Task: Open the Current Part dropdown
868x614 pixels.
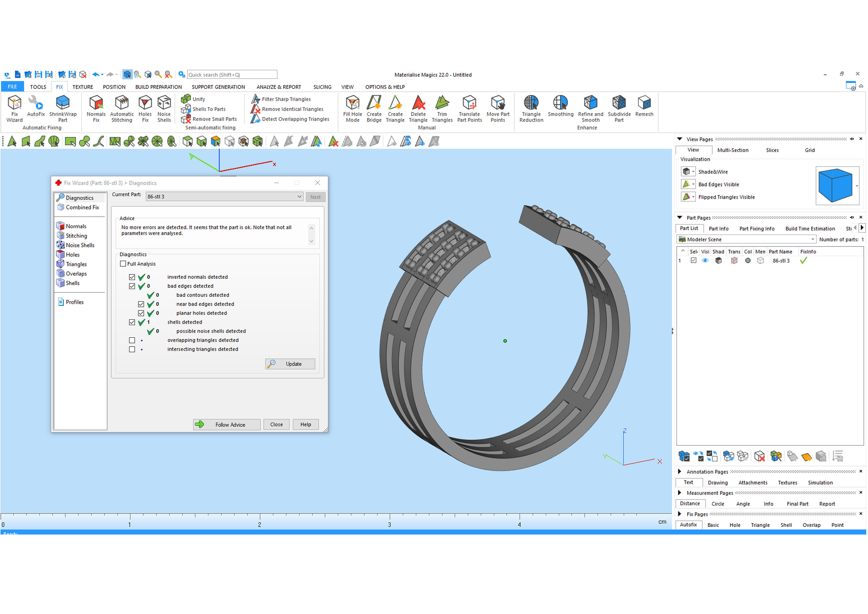Action: 299,197
